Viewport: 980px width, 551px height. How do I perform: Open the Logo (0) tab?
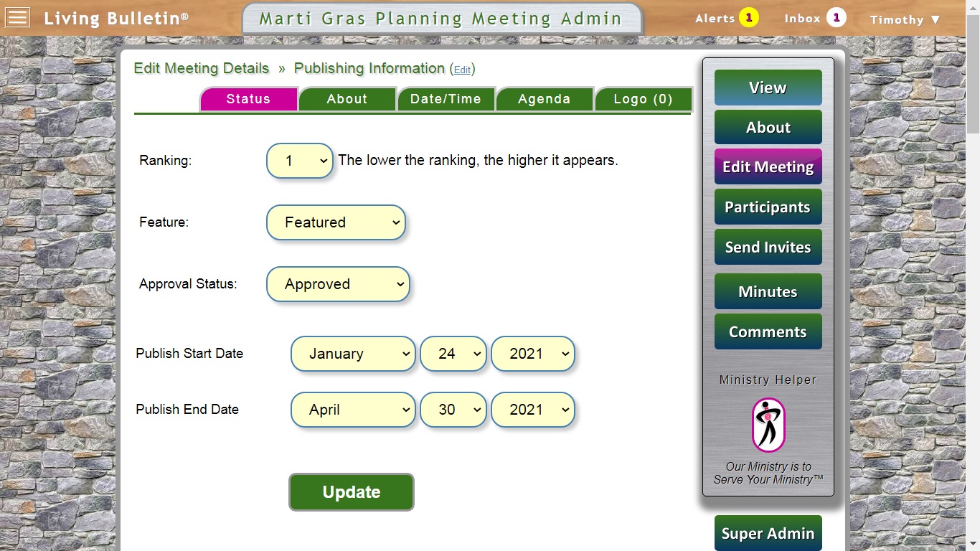pyautogui.click(x=644, y=99)
